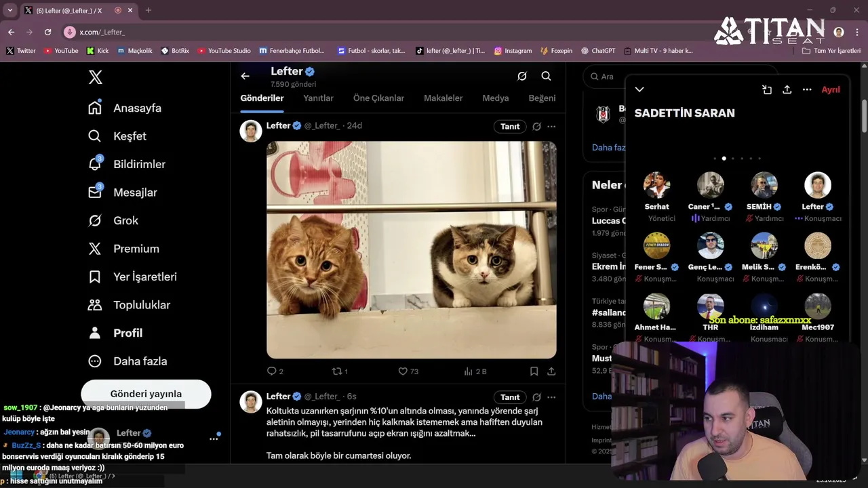868x488 pixels.
Task: Click Gönderi yayınla button
Action: click(x=146, y=394)
